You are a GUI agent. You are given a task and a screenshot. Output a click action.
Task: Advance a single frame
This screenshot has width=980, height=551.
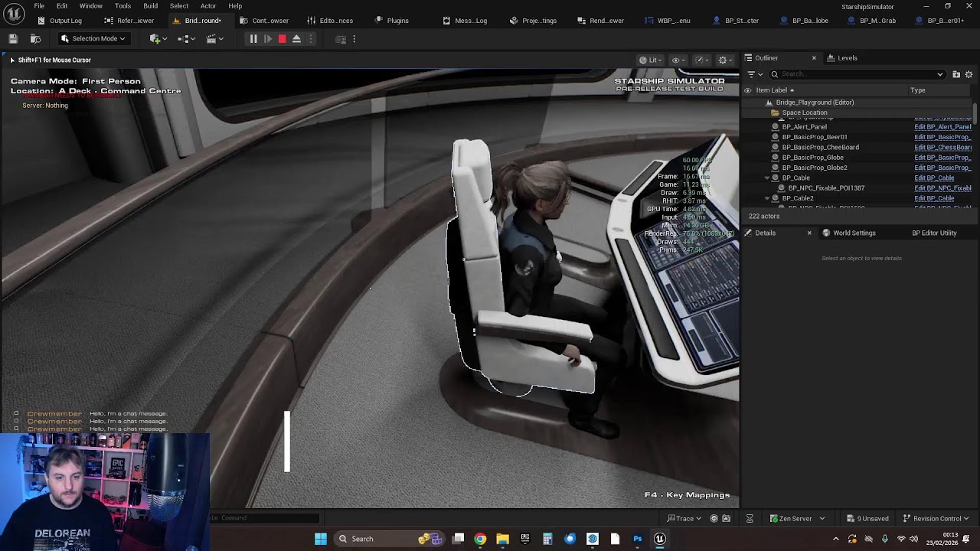[268, 39]
